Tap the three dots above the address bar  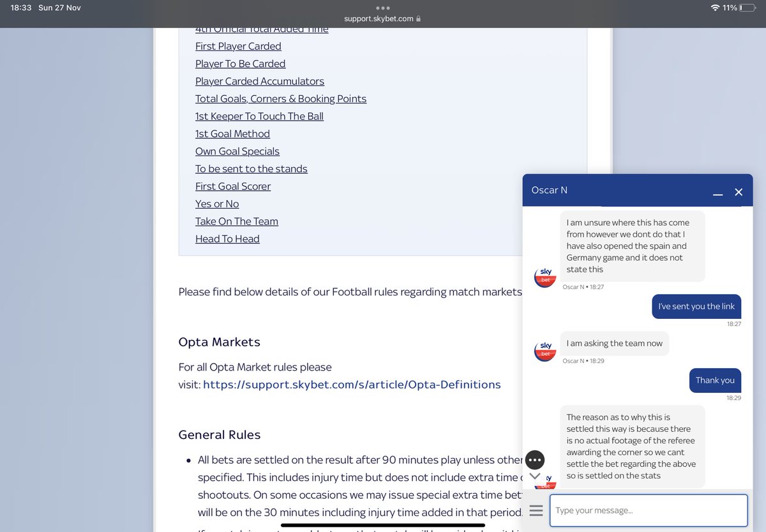(x=383, y=8)
